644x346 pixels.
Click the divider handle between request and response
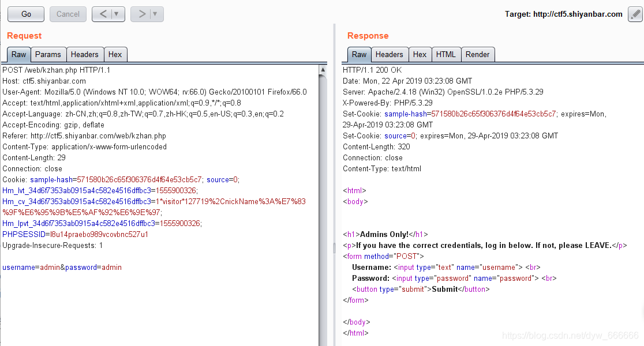click(x=334, y=247)
